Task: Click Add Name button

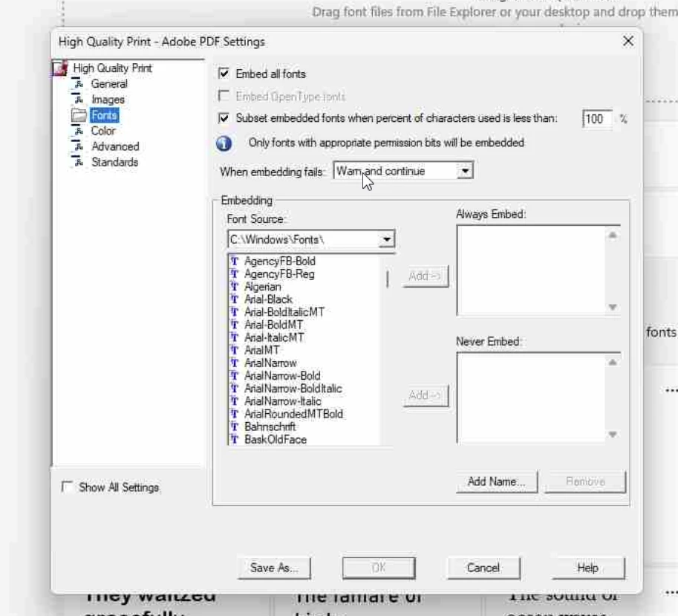Action: pyautogui.click(x=497, y=482)
